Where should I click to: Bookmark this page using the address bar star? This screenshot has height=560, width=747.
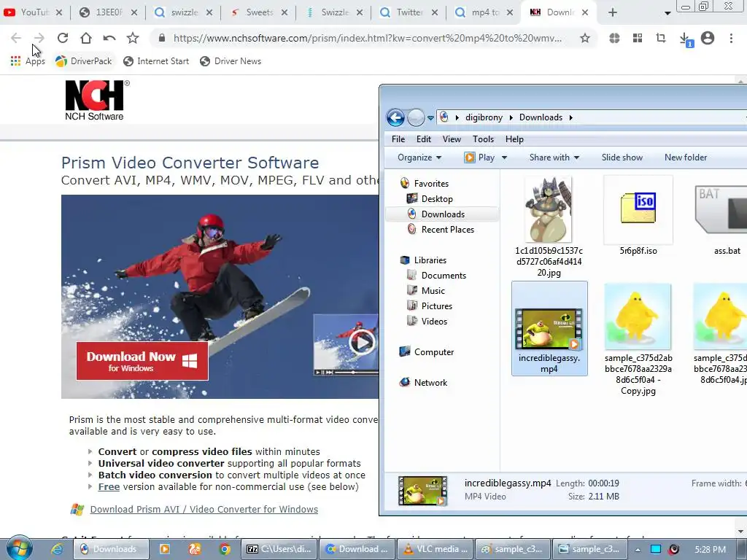pos(585,38)
